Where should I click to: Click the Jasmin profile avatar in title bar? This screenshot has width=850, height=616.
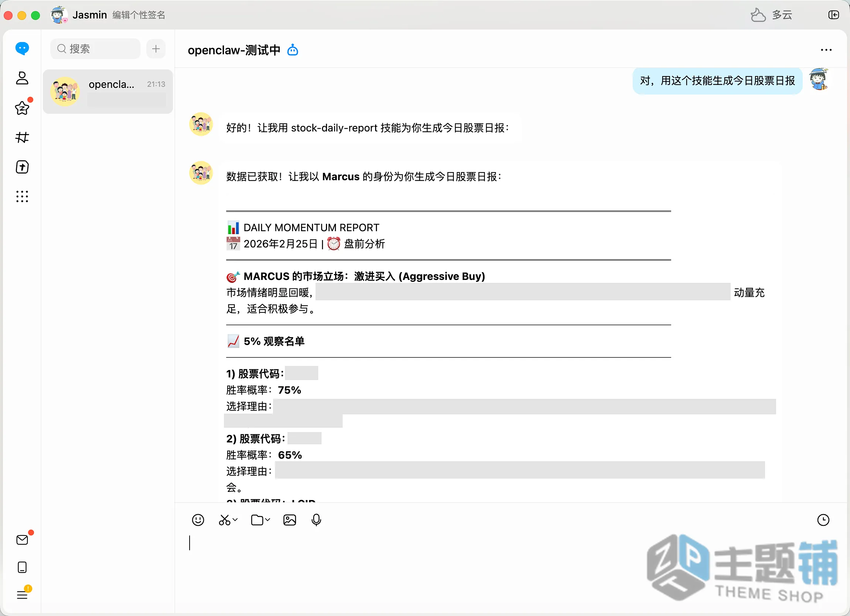[59, 15]
